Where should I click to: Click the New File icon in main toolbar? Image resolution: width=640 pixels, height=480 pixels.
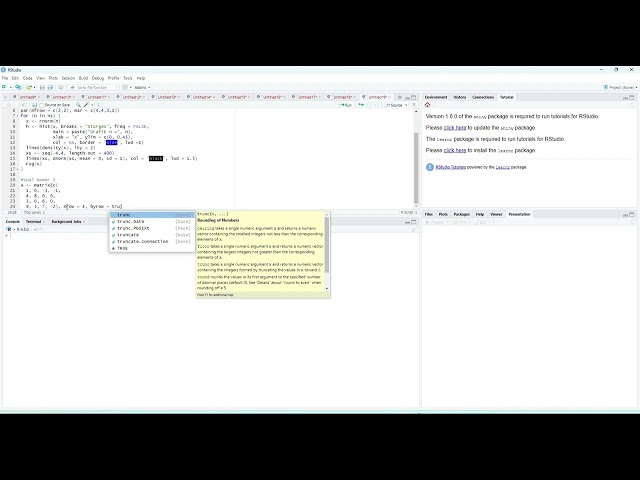pyautogui.click(x=4, y=87)
